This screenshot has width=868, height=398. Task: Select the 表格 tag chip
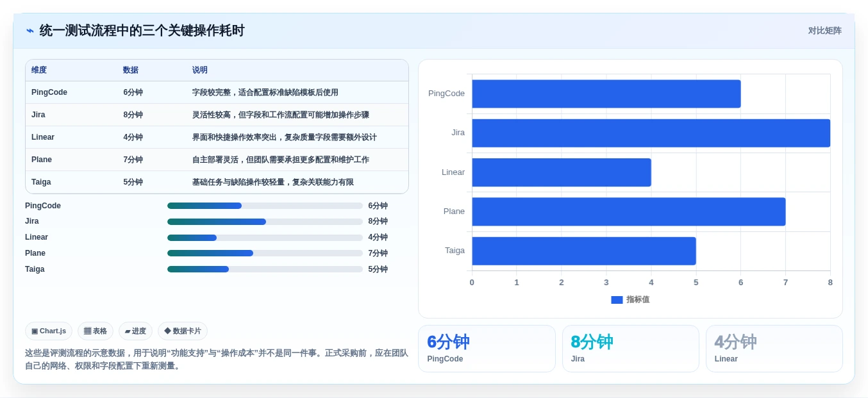click(96, 331)
